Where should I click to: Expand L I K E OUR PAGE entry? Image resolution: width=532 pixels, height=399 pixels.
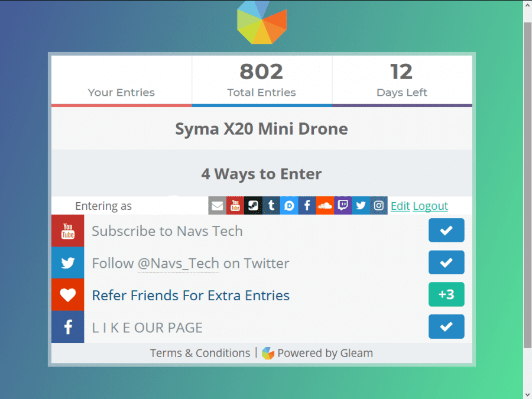tap(262, 327)
